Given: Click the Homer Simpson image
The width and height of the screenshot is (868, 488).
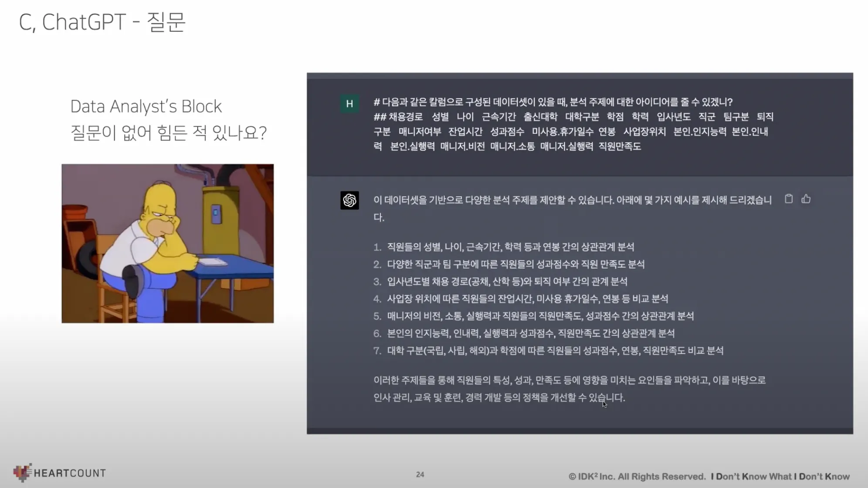Looking at the screenshot, I should tap(168, 244).
